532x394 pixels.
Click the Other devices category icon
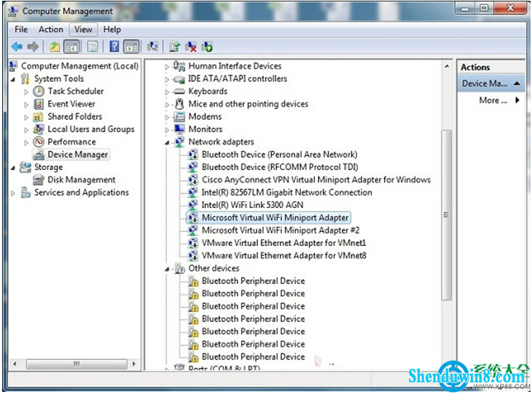[180, 269]
